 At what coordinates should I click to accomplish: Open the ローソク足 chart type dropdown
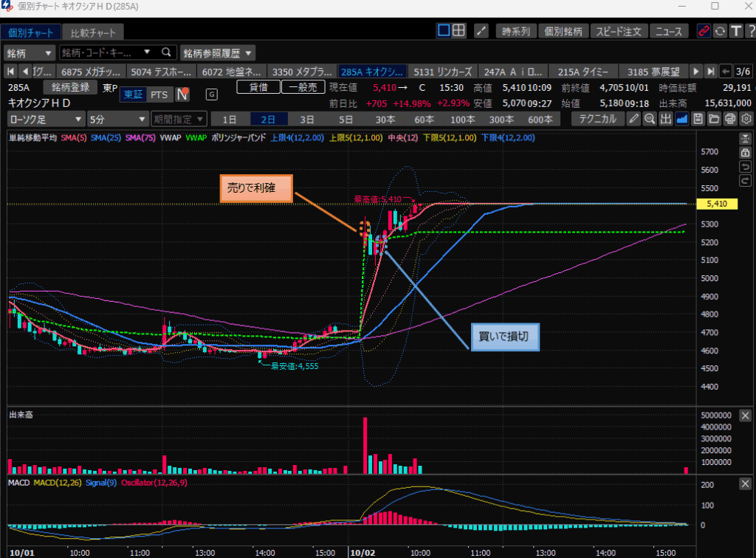[x=46, y=119]
